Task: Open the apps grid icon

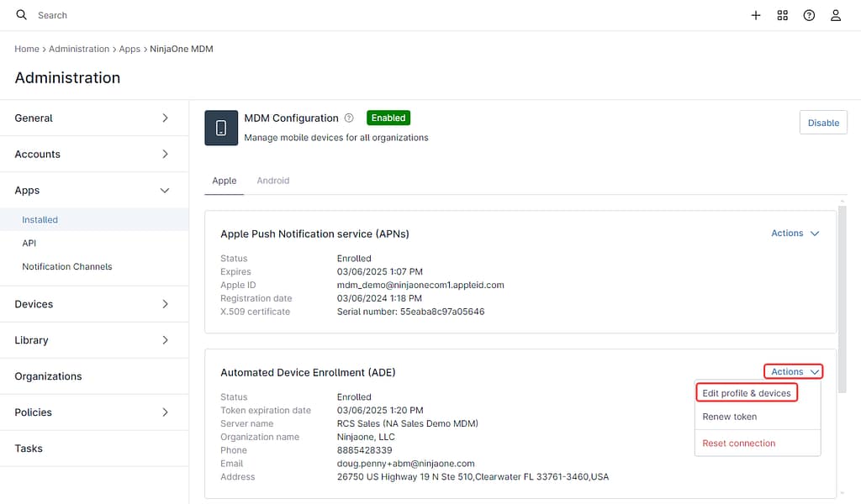Action: click(x=783, y=15)
